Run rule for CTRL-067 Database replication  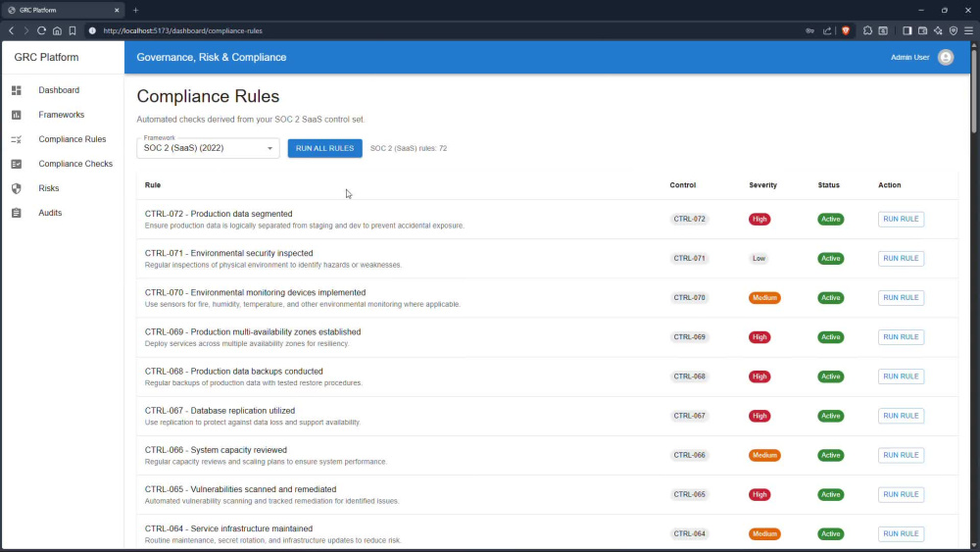[x=901, y=416]
